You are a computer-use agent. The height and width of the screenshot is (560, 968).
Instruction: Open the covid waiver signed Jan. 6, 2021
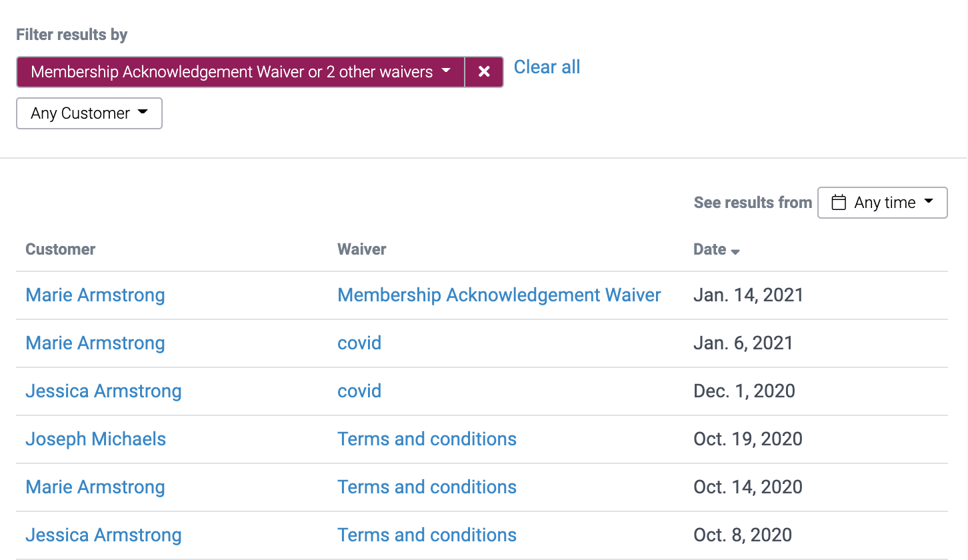click(x=359, y=343)
